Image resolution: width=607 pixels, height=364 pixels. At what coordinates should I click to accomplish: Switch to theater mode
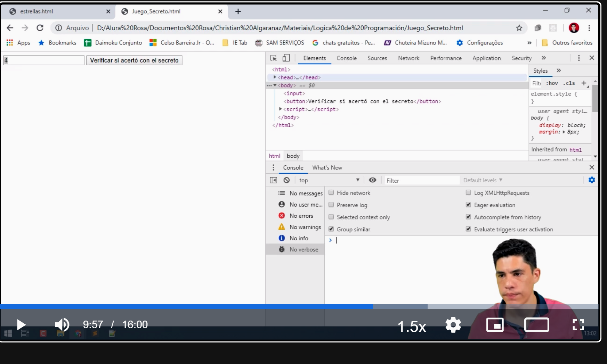(536, 325)
